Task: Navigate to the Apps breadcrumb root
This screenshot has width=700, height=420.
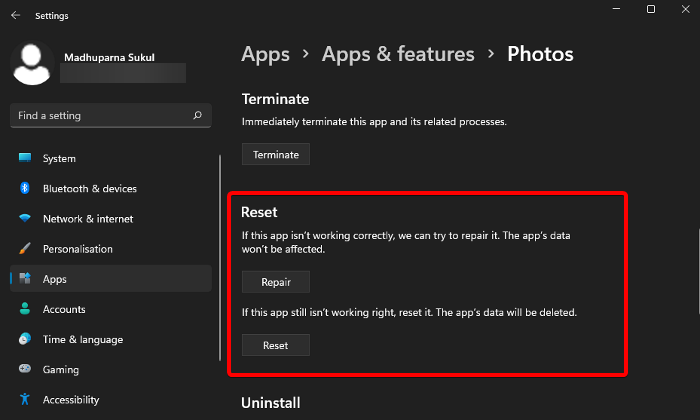Action: (266, 53)
